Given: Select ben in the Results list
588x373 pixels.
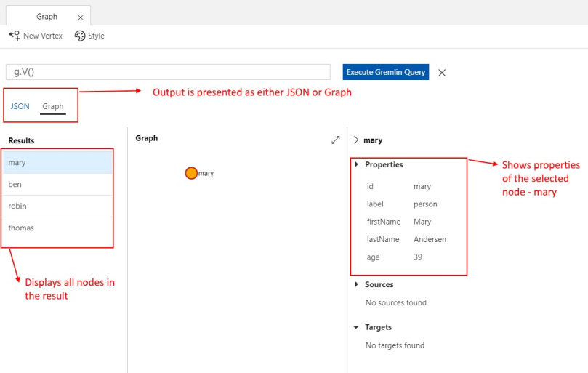Looking at the screenshot, I should click(x=58, y=185).
